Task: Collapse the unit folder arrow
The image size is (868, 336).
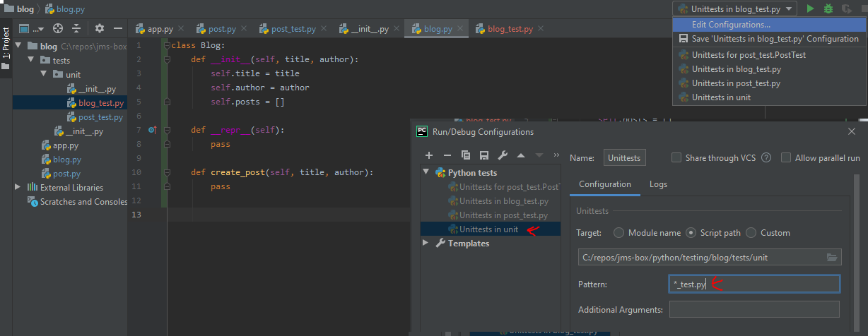Action: pos(44,75)
